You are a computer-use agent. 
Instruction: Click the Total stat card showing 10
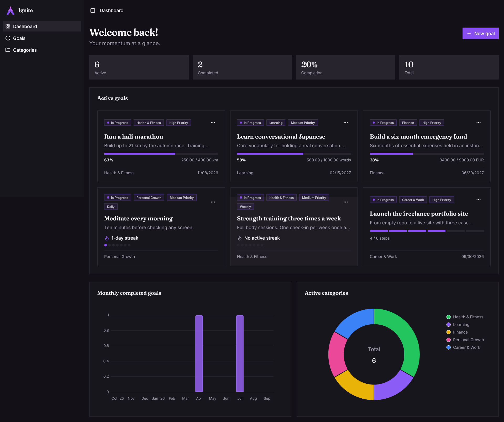pos(449,67)
